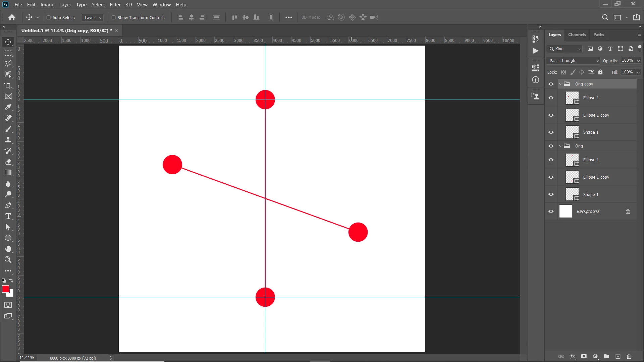Select the Eraser tool

[8, 162]
